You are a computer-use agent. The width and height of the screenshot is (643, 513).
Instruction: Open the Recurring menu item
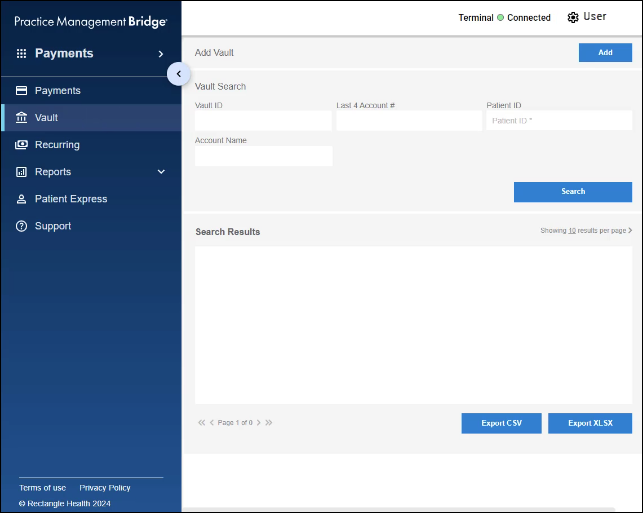click(x=57, y=145)
